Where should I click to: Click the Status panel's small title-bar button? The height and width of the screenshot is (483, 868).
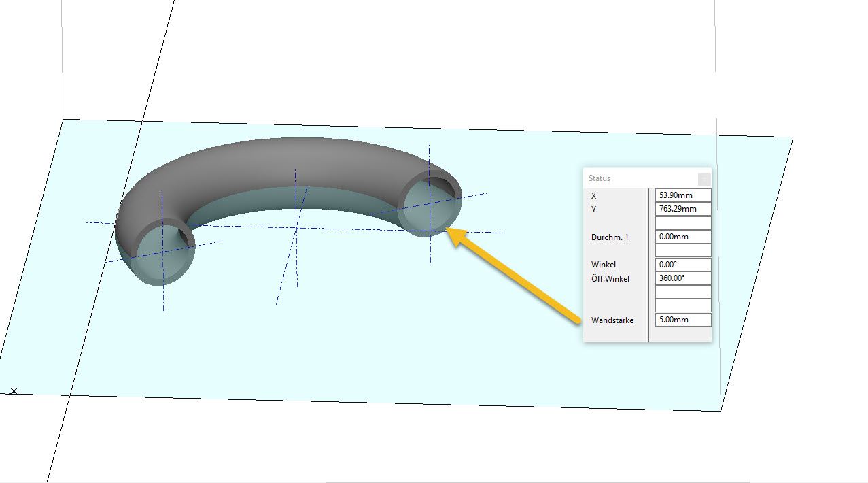pyautogui.click(x=704, y=179)
